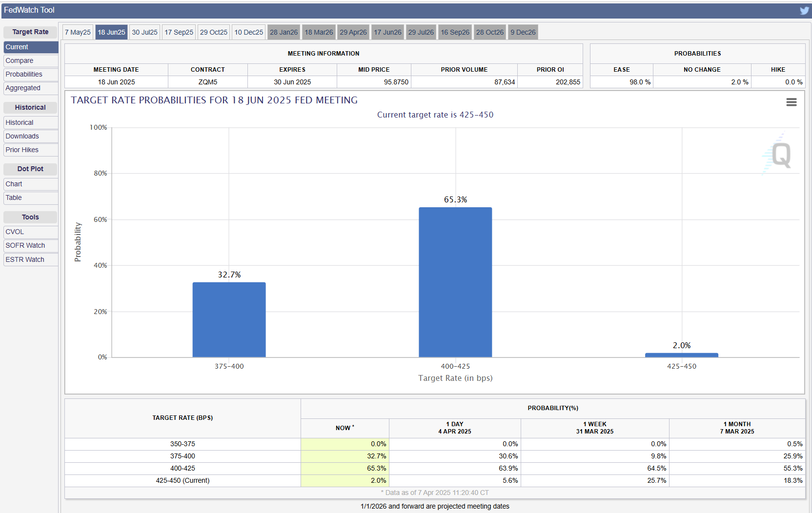812x513 pixels.
Task: Open the Compare view in sidebar
Action: (x=20, y=61)
